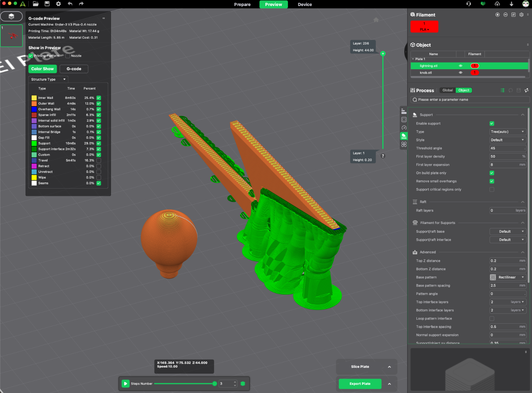Image resolution: width=532 pixels, height=393 pixels.
Task: Enable Nozzle display in preview
Action: (x=67, y=56)
